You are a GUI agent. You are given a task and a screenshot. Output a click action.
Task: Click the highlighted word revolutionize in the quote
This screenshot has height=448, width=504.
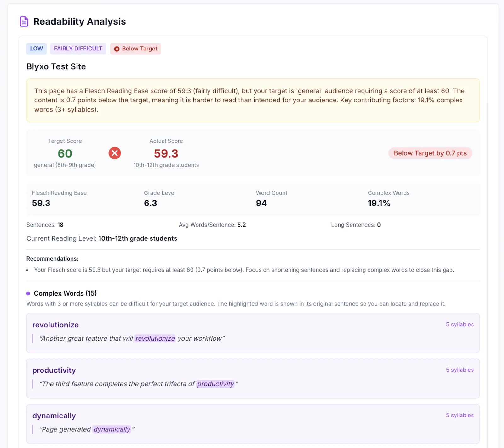155,338
